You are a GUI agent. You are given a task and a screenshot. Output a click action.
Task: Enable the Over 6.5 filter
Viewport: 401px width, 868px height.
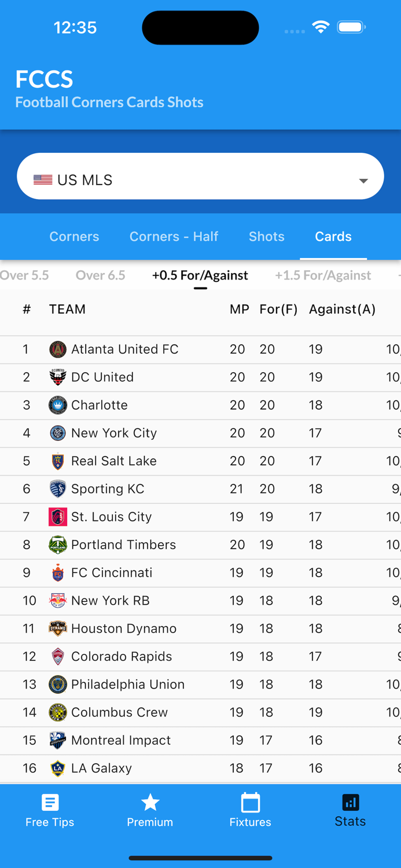tap(100, 275)
